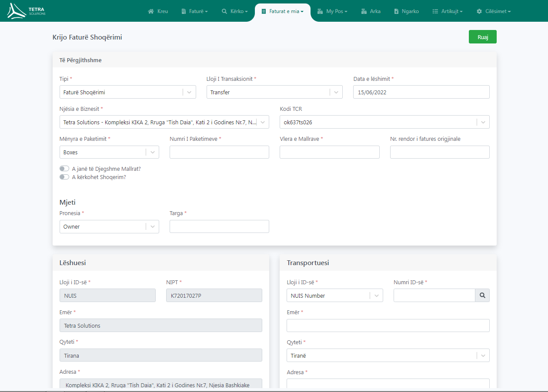
Task: Open the Tipi dropdown
Action: click(x=128, y=92)
